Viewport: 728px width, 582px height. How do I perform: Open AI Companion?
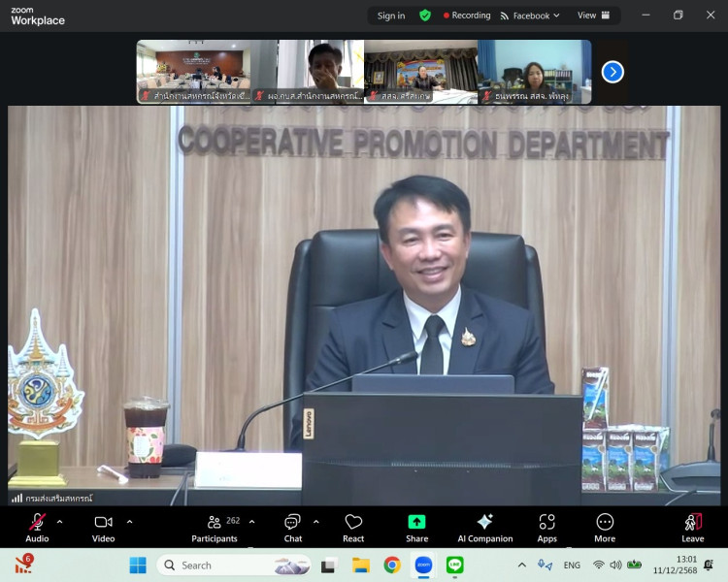pos(484,527)
